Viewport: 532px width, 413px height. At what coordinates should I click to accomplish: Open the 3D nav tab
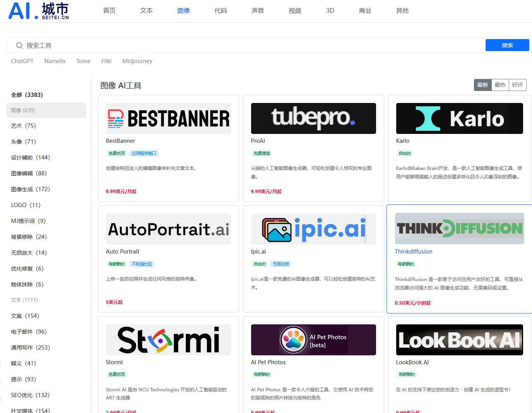(330, 10)
